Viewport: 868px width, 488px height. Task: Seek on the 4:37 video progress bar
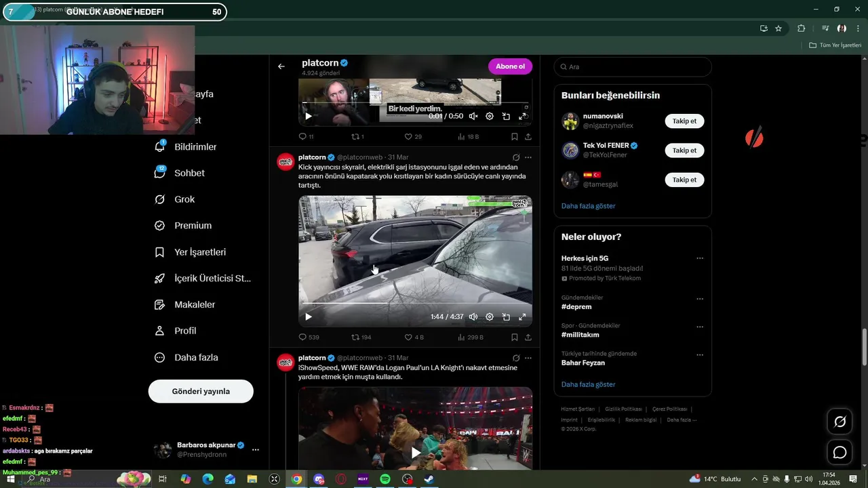415,304
